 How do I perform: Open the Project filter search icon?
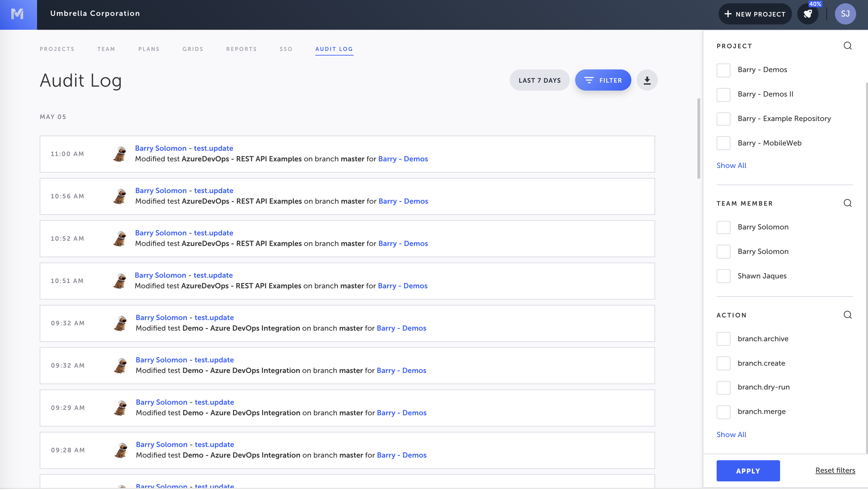coord(848,46)
